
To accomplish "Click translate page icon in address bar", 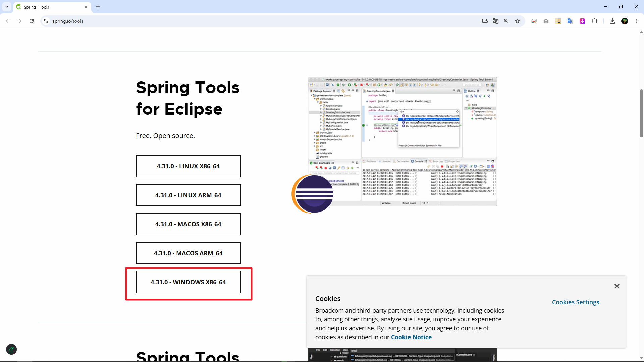I will 496,21.
